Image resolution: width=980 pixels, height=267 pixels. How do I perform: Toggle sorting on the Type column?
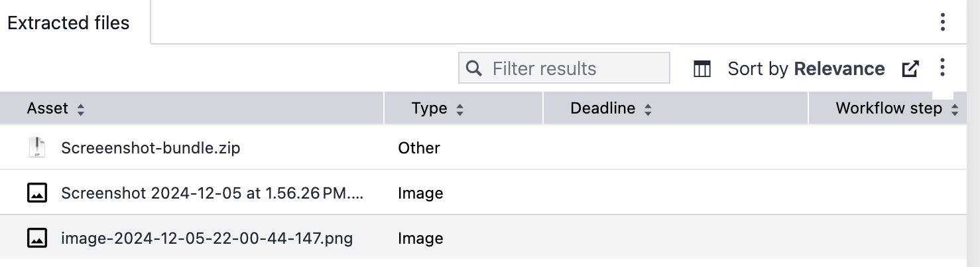pos(459,110)
